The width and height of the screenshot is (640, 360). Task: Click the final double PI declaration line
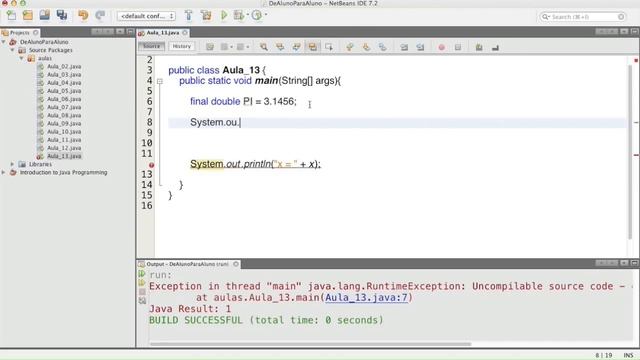pos(243,102)
